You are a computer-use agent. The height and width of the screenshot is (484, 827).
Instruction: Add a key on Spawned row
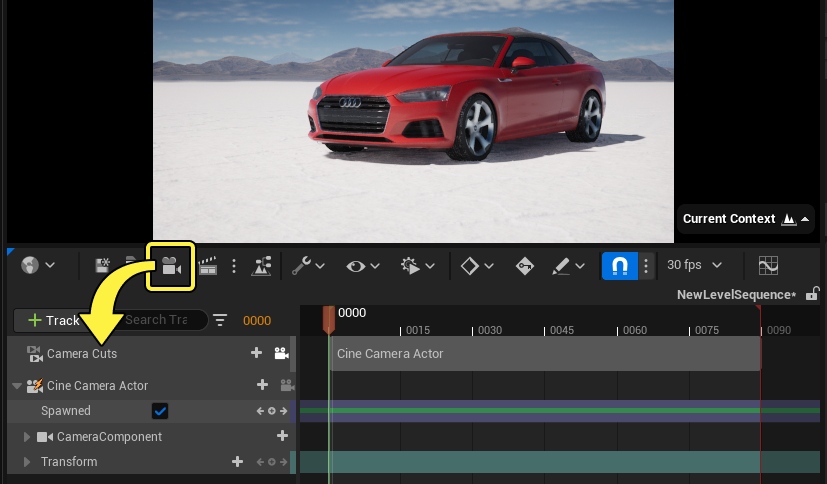272,411
